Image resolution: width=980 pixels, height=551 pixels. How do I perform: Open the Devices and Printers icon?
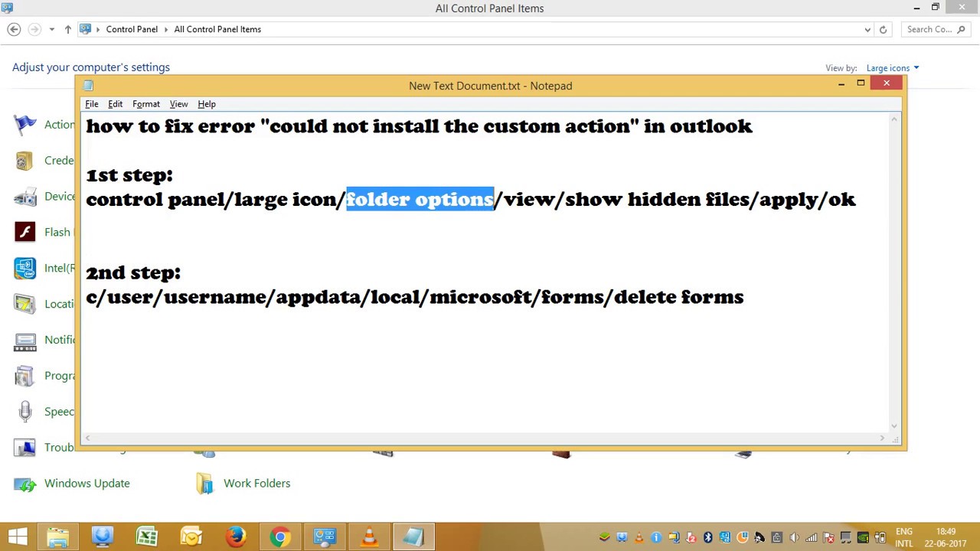pos(24,197)
